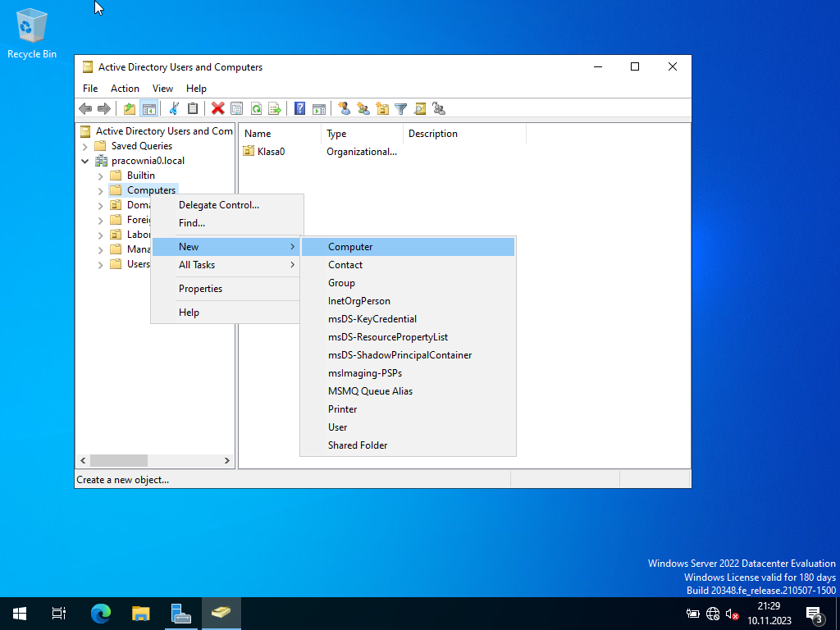Click Create new user toolbar icon
This screenshot has height=630, width=840.
tap(345, 109)
